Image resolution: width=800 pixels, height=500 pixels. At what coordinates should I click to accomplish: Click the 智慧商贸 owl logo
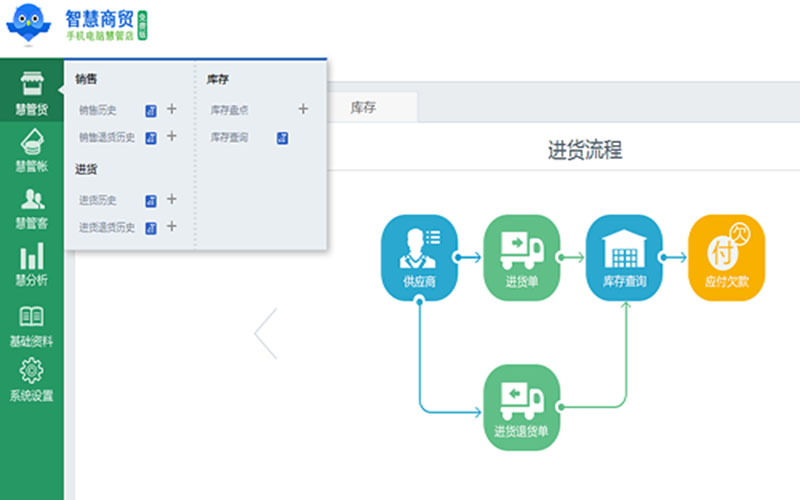[29, 23]
